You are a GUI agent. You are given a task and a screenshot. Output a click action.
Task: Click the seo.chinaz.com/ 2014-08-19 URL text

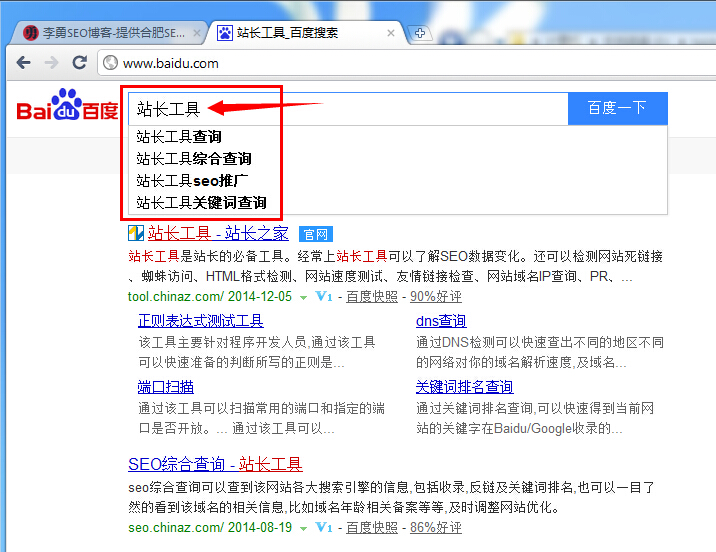coord(210,528)
